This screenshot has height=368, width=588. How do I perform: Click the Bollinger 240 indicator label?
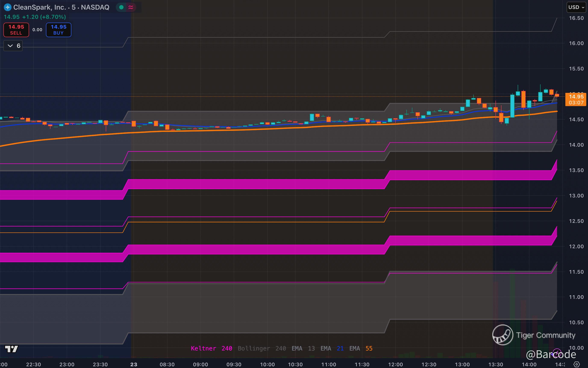(262, 349)
